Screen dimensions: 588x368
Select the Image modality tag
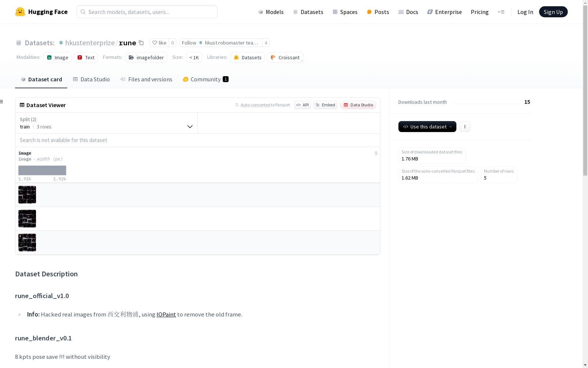[x=57, y=57]
